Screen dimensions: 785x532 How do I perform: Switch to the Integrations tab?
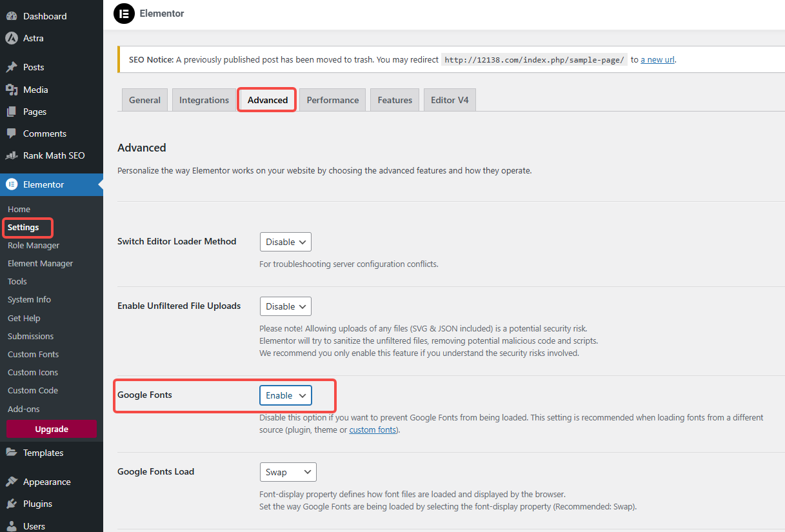204,100
